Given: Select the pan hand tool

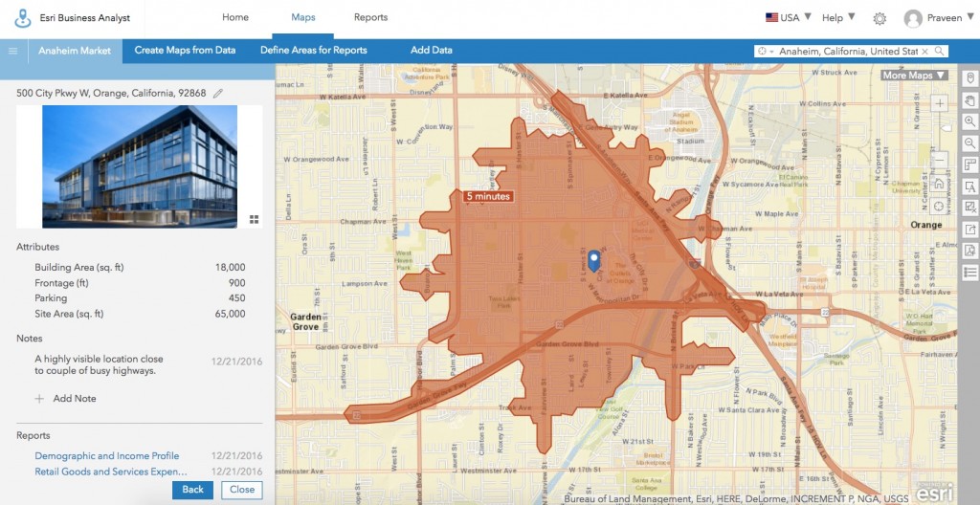Looking at the screenshot, I should [x=970, y=99].
